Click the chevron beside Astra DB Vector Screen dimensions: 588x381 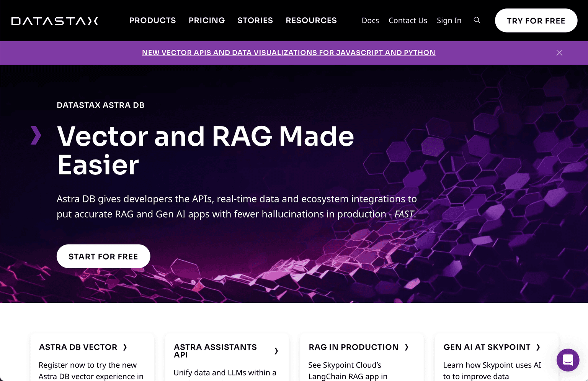[x=125, y=347]
